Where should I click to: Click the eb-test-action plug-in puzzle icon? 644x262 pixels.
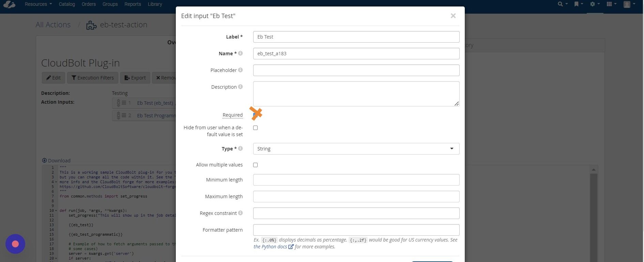(x=91, y=25)
